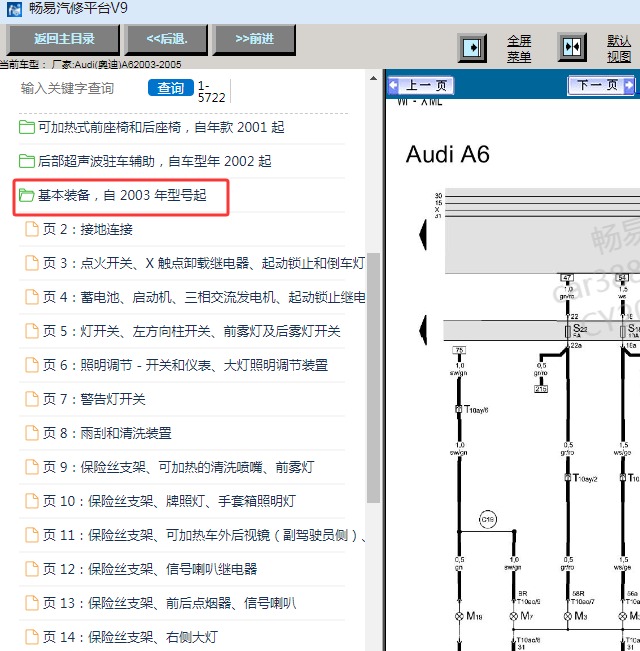The height and width of the screenshot is (651, 640).
Task: Go back with the <<后退 button
Action: point(167,39)
